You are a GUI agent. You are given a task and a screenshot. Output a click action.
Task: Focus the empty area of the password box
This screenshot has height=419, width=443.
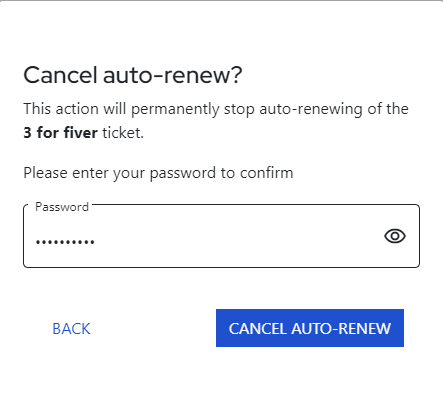[x=233, y=240]
